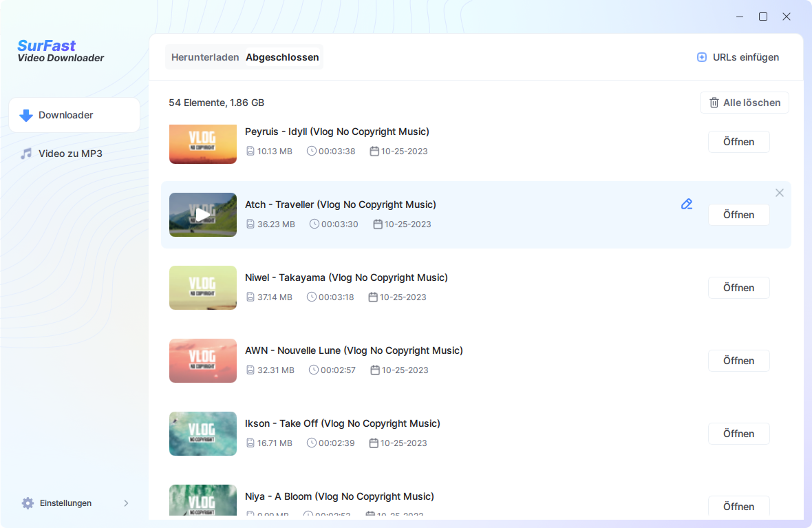Click the Einstellungen gear icon
This screenshot has width=812, height=528.
(28, 503)
